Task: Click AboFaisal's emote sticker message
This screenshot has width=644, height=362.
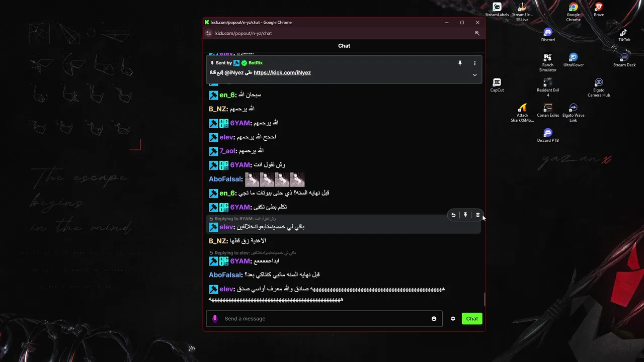Action: [x=275, y=179]
